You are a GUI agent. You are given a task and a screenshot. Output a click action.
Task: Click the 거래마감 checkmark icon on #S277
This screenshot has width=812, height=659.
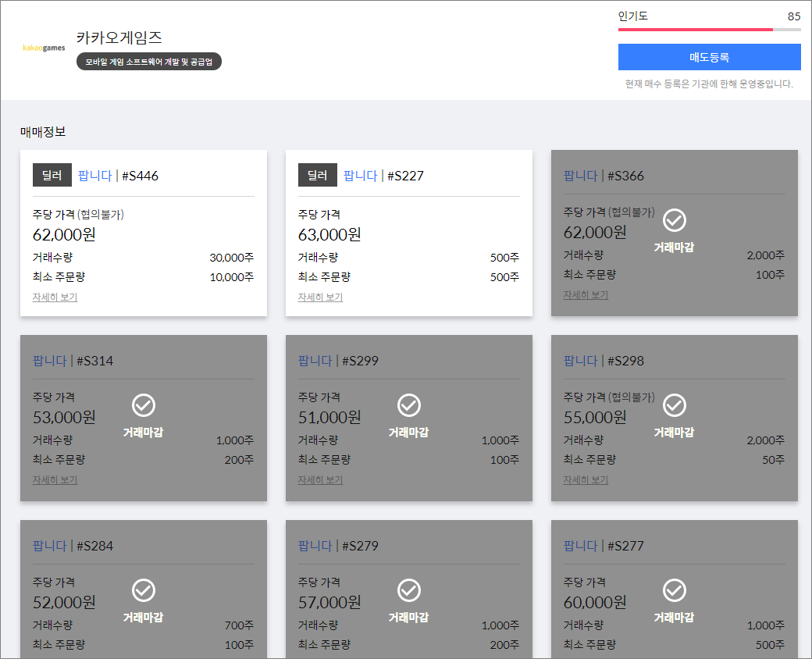point(675,590)
